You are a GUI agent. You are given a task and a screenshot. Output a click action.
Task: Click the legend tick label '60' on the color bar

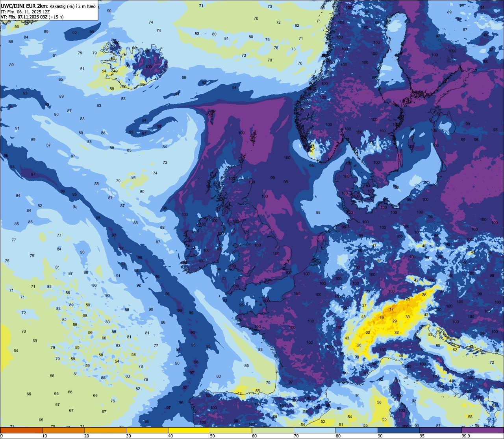(x=254, y=436)
